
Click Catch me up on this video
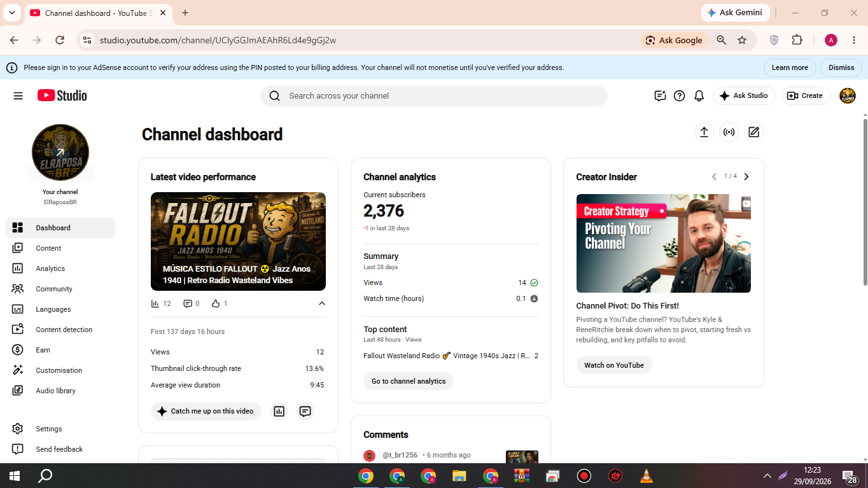(x=206, y=411)
